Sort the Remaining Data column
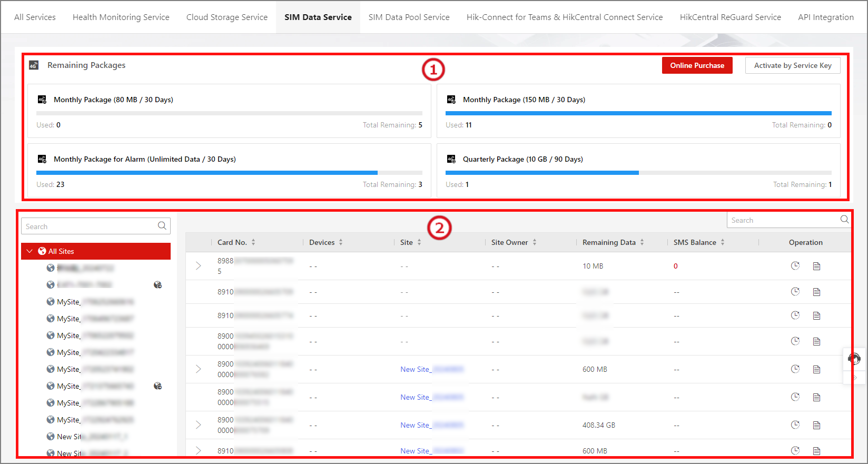The image size is (868, 464). pos(642,242)
